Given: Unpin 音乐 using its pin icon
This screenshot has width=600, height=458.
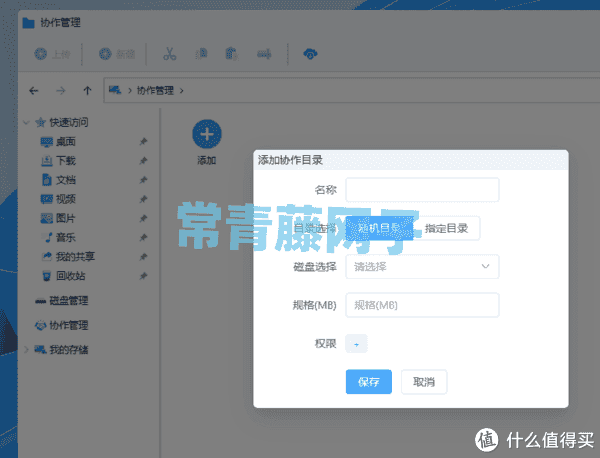Looking at the screenshot, I should point(143,237).
